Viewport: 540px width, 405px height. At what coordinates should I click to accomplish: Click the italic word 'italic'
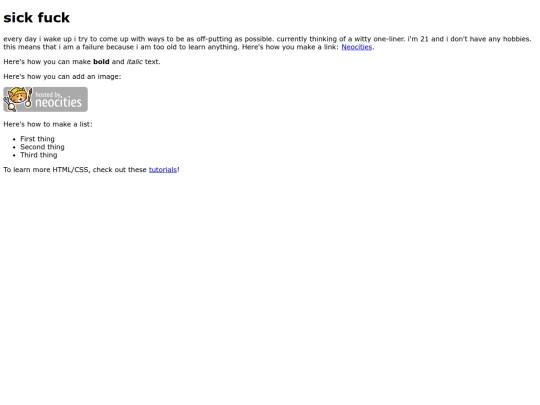pos(134,62)
